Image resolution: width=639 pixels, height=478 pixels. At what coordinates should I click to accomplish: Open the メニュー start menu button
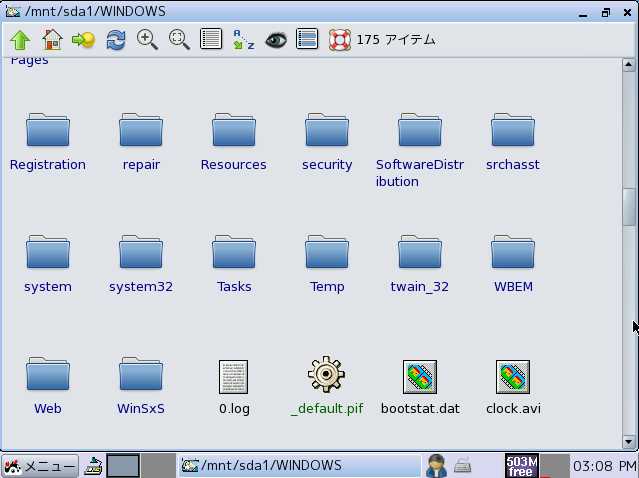click(40, 466)
